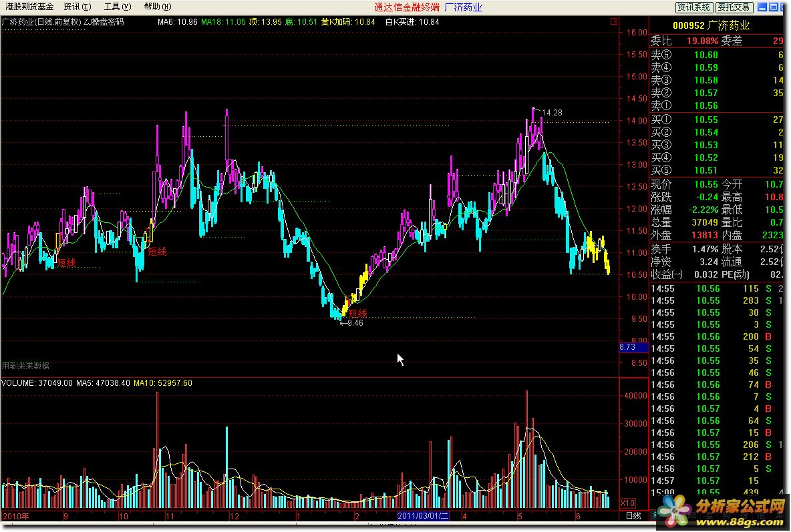Minimize the 通达信 window
The height and width of the screenshot is (532, 791).
click(762, 7)
